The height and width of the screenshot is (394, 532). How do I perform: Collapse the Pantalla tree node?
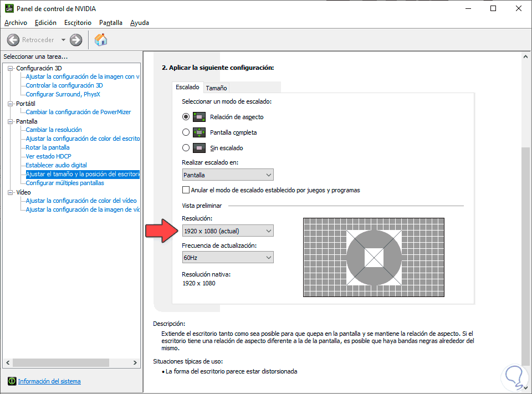click(x=10, y=121)
